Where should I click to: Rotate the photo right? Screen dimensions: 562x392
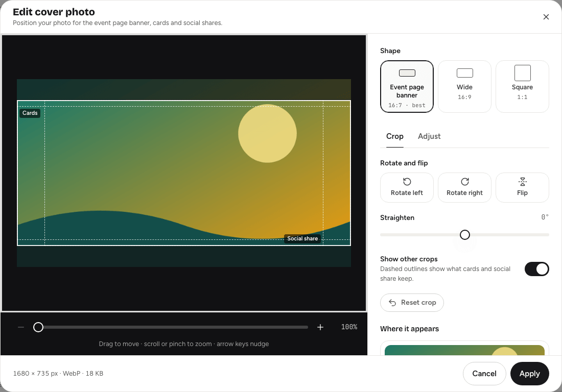(x=464, y=188)
